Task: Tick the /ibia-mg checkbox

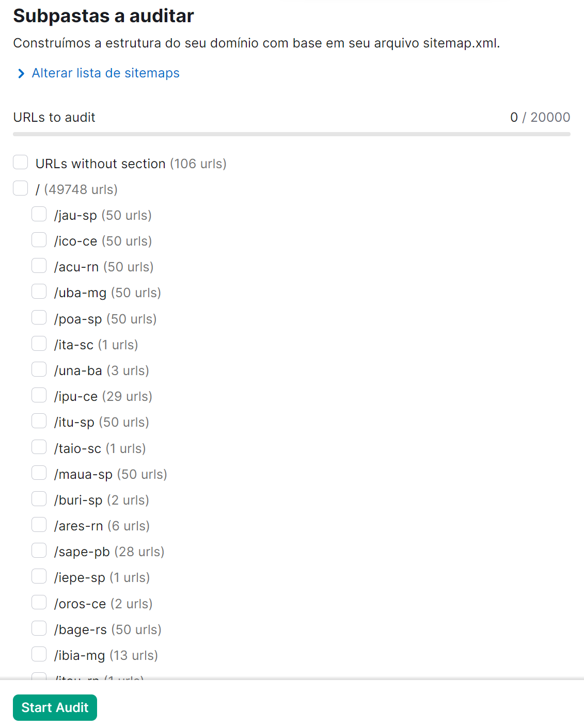Action: click(39, 654)
